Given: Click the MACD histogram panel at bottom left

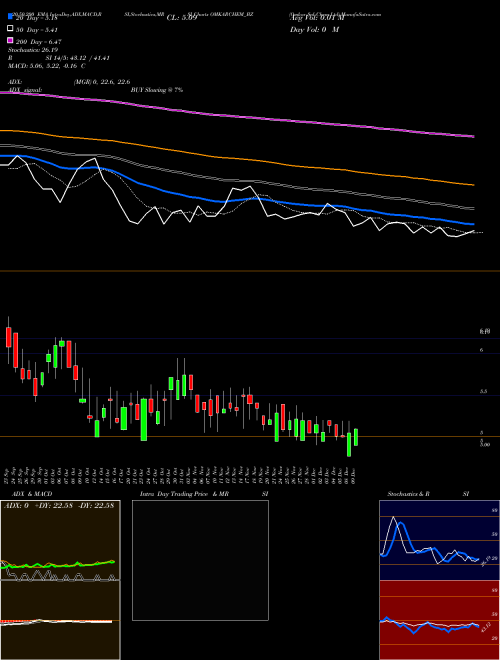Looking at the screenshot, I should (60, 620).
